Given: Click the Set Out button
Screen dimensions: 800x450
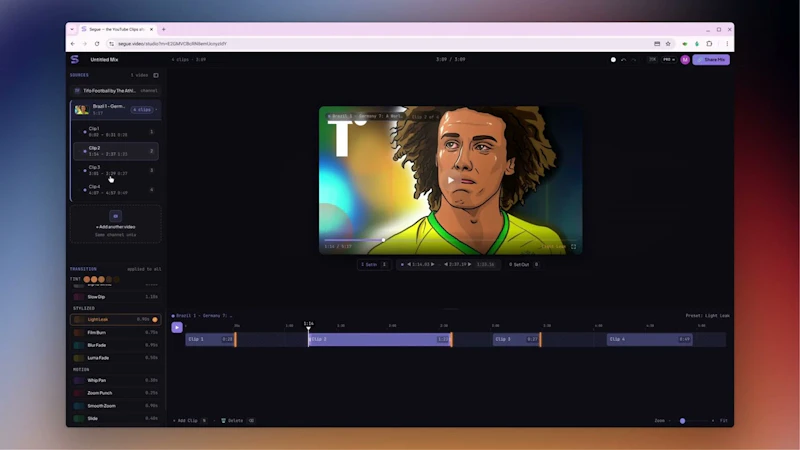Looking at the screenshot, I should tap(524, 264).
